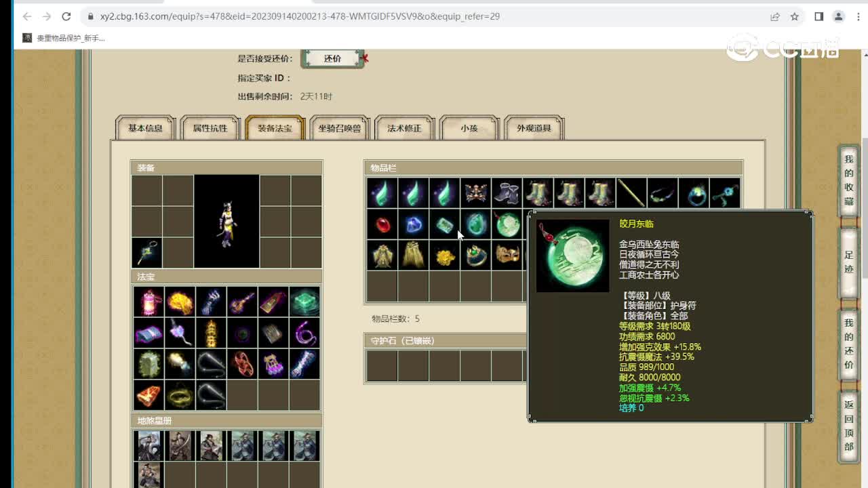Select the golden pagoda 法宝 icon
868x488 pixels.
pos(211,333)
